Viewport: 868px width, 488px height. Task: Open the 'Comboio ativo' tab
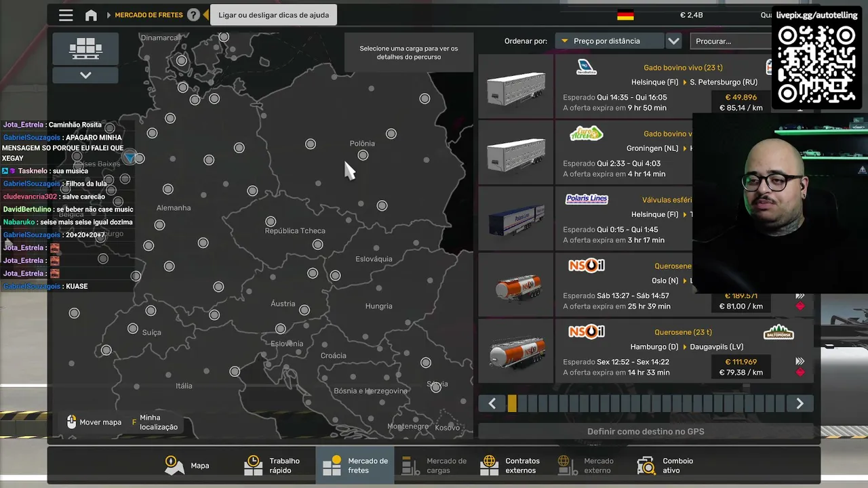coord(665,466)
